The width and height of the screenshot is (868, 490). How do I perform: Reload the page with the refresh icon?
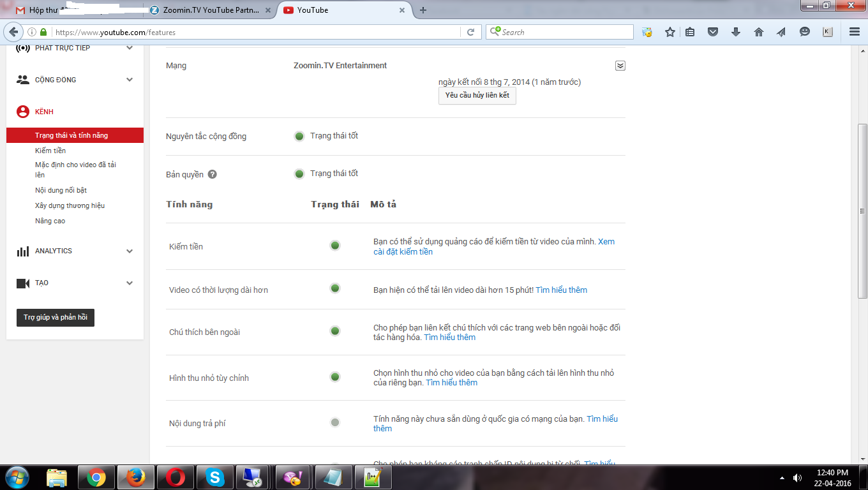[x=470, y=32]
